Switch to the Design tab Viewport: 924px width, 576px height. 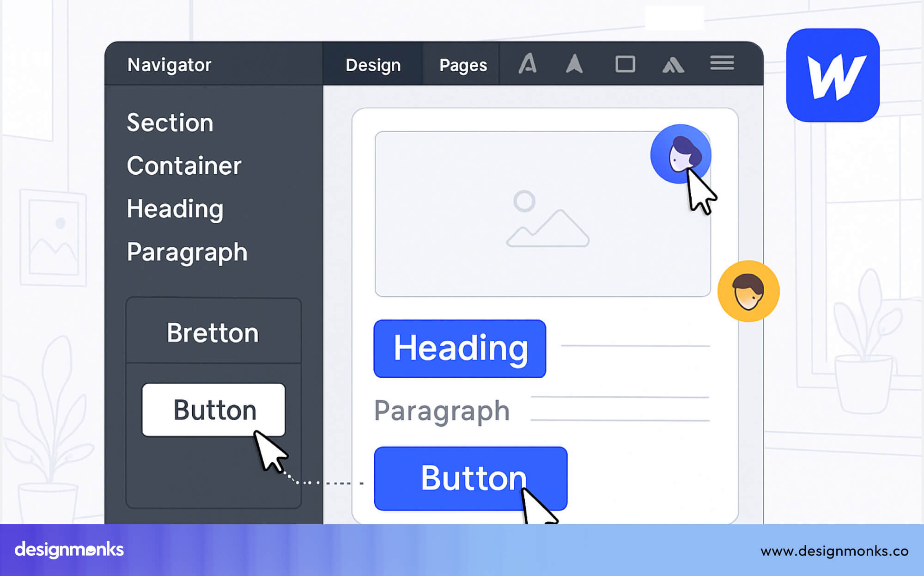point(372,64)
